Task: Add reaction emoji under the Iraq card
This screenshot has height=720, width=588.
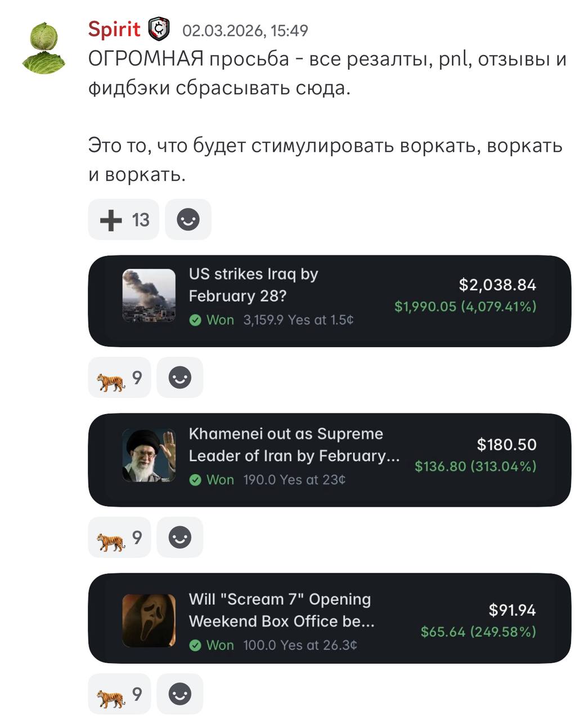Action: (180, 377)
